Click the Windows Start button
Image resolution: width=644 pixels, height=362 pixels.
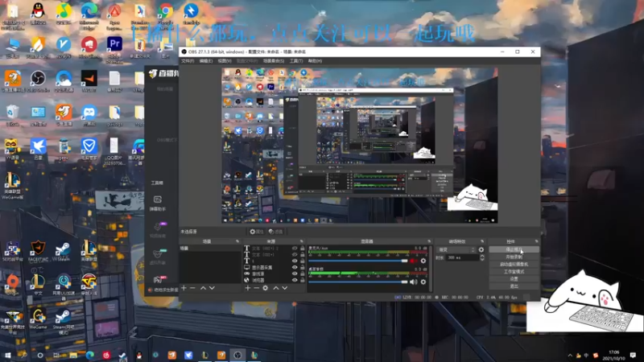tap(7, 355)
